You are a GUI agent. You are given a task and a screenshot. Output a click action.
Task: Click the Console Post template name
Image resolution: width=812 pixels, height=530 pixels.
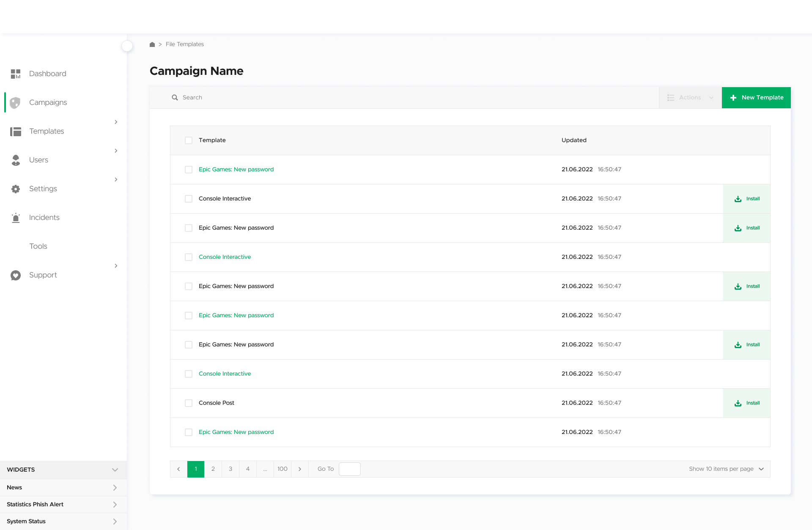point(217,403)
